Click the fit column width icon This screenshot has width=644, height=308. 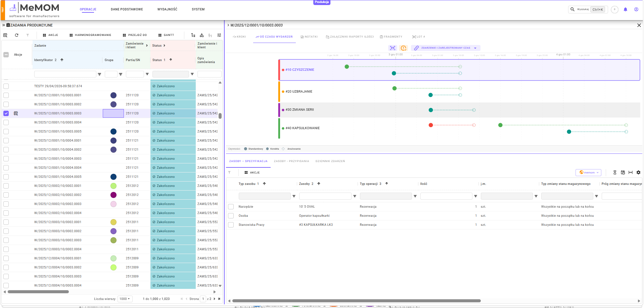point(631,172)
